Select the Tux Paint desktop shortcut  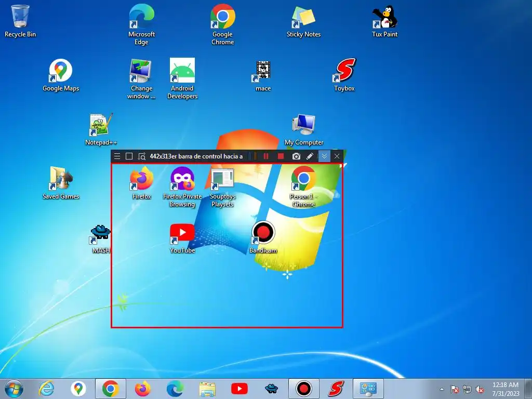(385, 21)
